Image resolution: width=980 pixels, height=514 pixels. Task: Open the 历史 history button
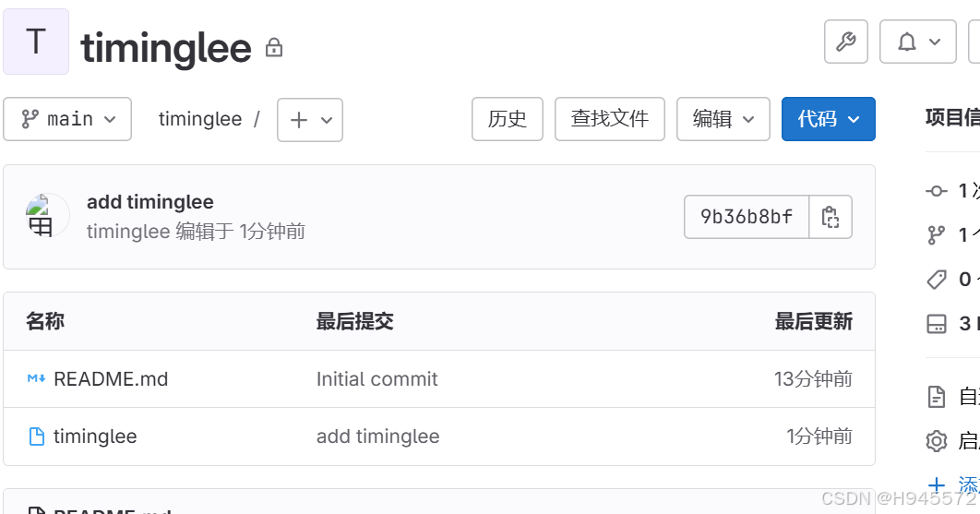coord(507,119)
